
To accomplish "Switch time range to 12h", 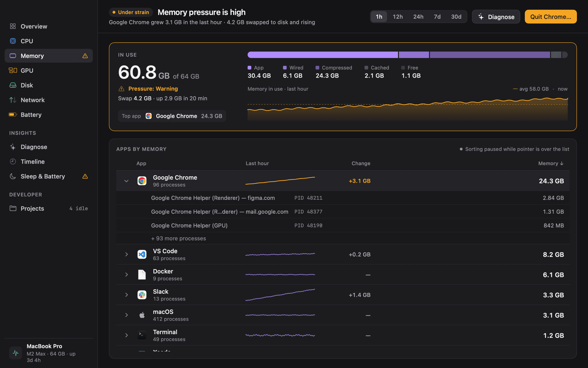I will tap(398, 17).
